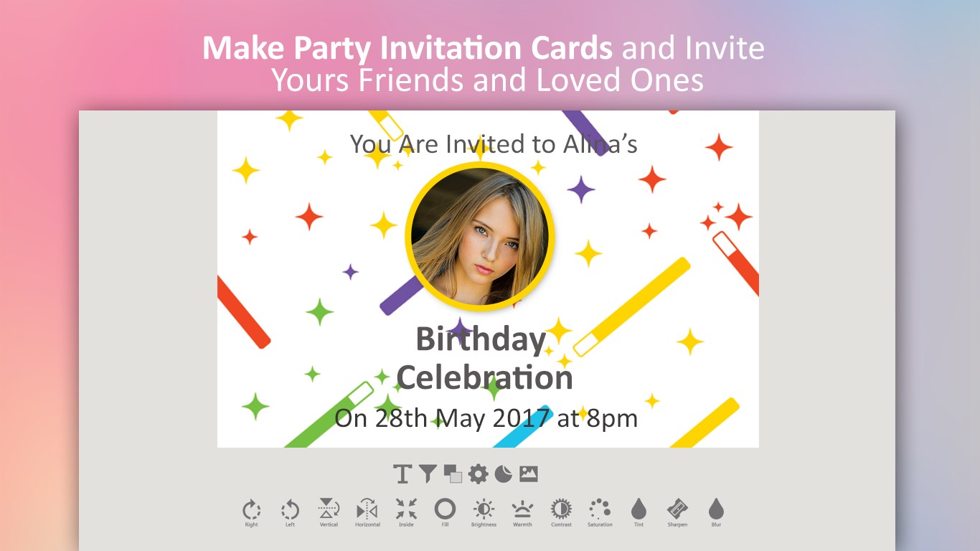Screen dimensions: 980x551
Task: Select the circular portrait photo
Action: coord(480,237)
